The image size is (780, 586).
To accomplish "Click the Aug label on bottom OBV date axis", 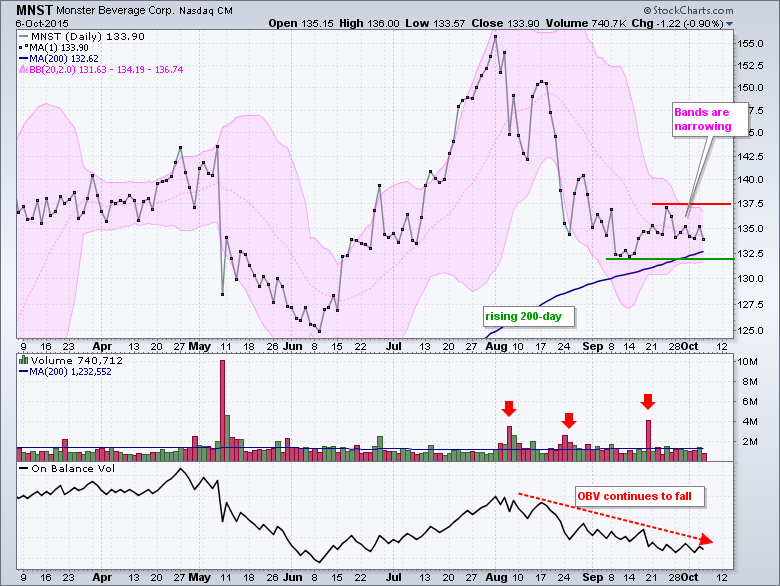I will tap(496, 578).
